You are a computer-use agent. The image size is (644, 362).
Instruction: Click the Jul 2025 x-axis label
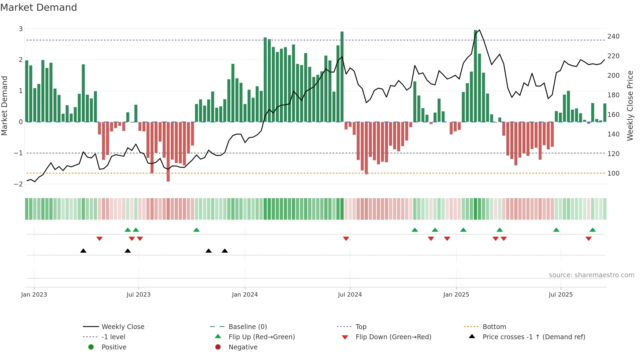561,294
